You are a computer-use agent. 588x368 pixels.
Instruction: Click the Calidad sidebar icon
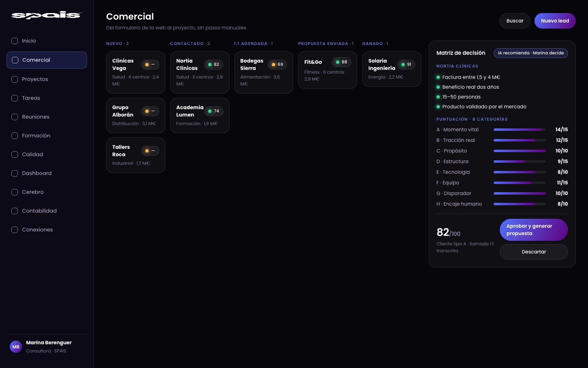coord(15,155)
